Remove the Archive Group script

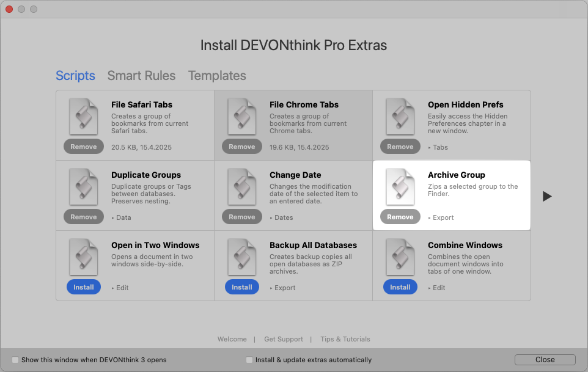(400, 217)
